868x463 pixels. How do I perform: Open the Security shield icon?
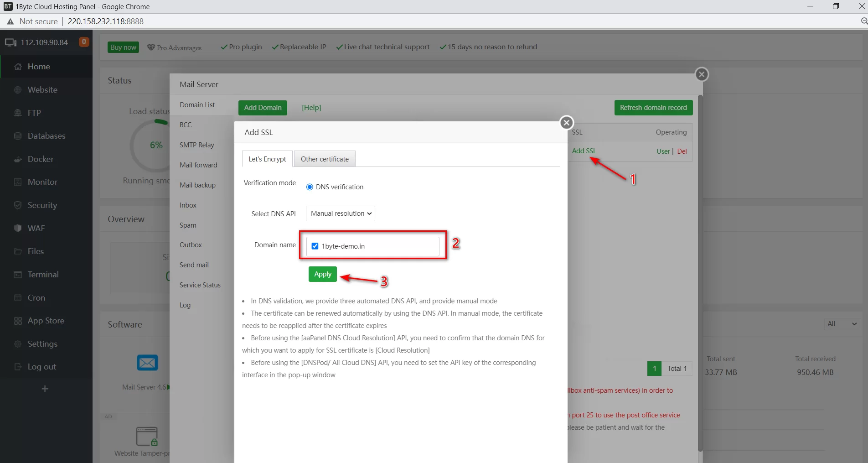click(18, 205)
